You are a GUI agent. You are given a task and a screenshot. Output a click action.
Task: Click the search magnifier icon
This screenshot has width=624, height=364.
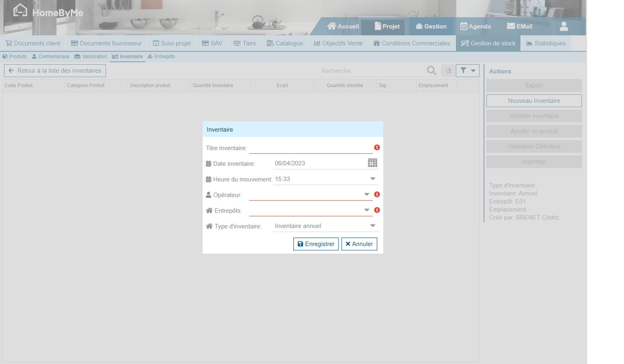[431, 71]
